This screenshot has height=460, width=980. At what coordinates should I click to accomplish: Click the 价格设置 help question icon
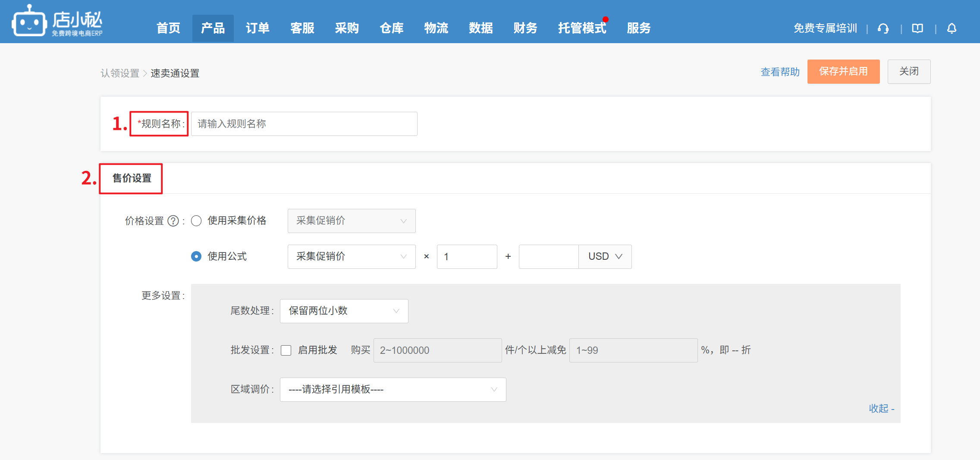pos(173,221)
